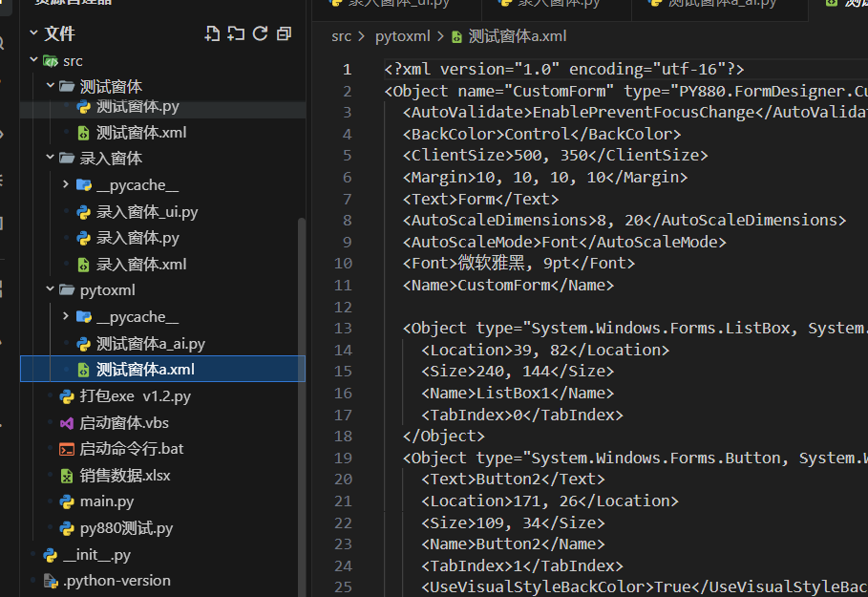Collapse all folders in explorer

[284, 34]
